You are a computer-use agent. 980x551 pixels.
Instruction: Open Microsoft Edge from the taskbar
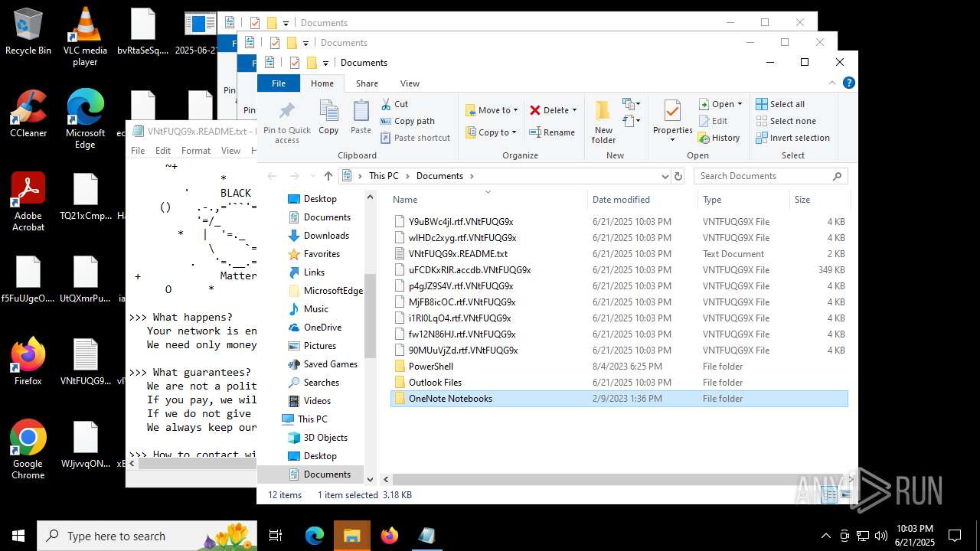[x=315, y=536]
